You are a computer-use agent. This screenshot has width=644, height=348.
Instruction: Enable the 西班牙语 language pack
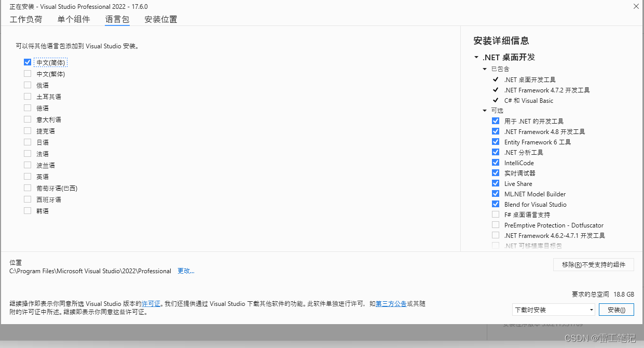pyautogui.click(x=28, y=199)
